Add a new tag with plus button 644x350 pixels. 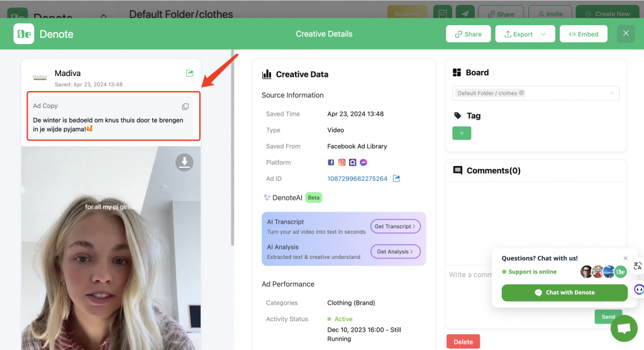pos(462,133)
